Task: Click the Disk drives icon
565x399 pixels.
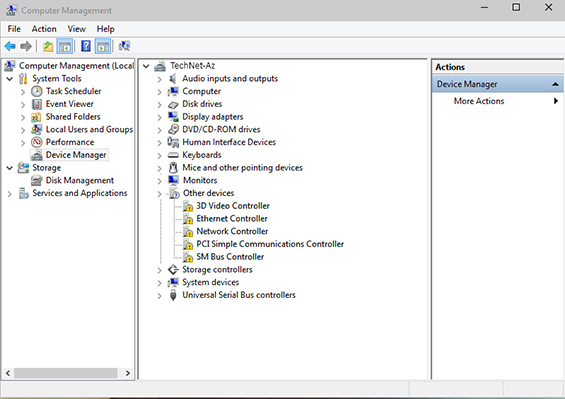Action: point(173,104)
